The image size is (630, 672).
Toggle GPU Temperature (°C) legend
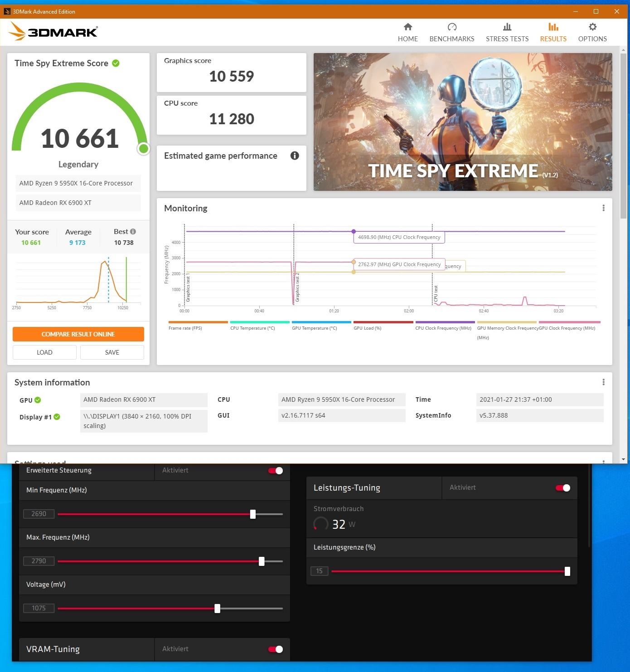[x=321, y=326]
